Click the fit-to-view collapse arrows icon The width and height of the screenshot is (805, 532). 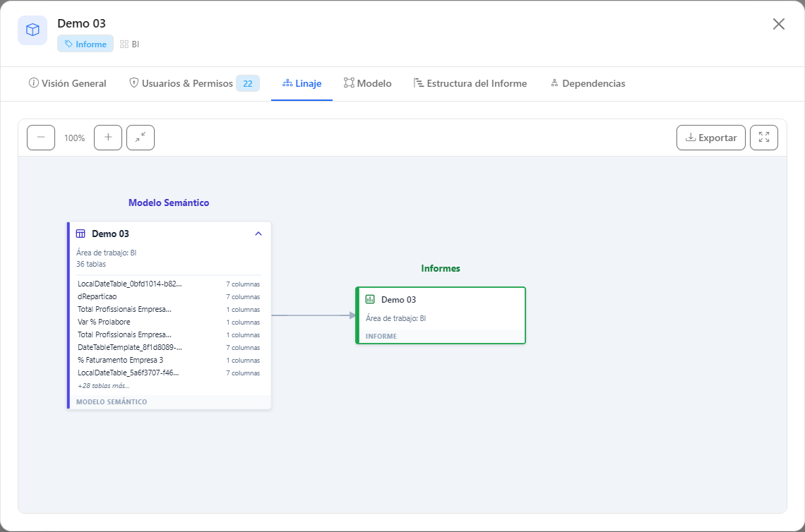click(x=141, y=138)
